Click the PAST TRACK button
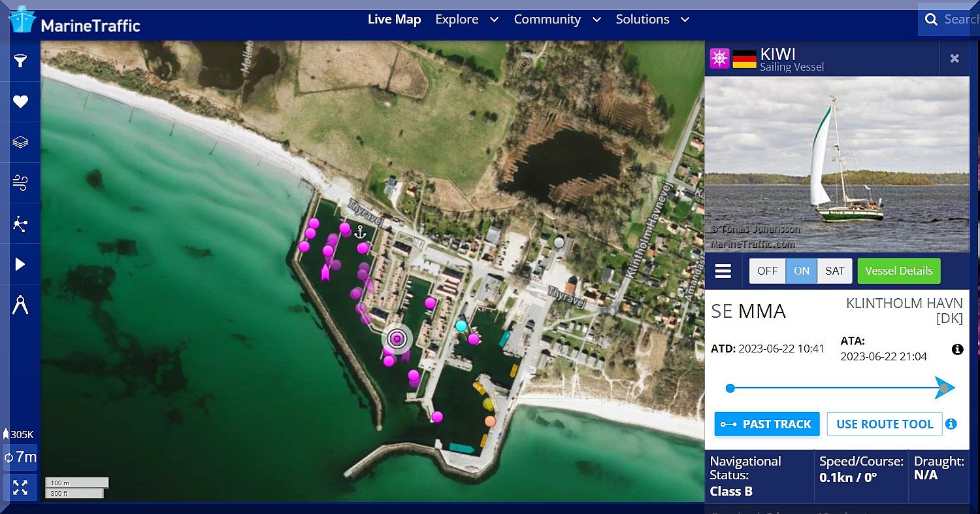This screenshot has height=514, width=980. [767, 424]
